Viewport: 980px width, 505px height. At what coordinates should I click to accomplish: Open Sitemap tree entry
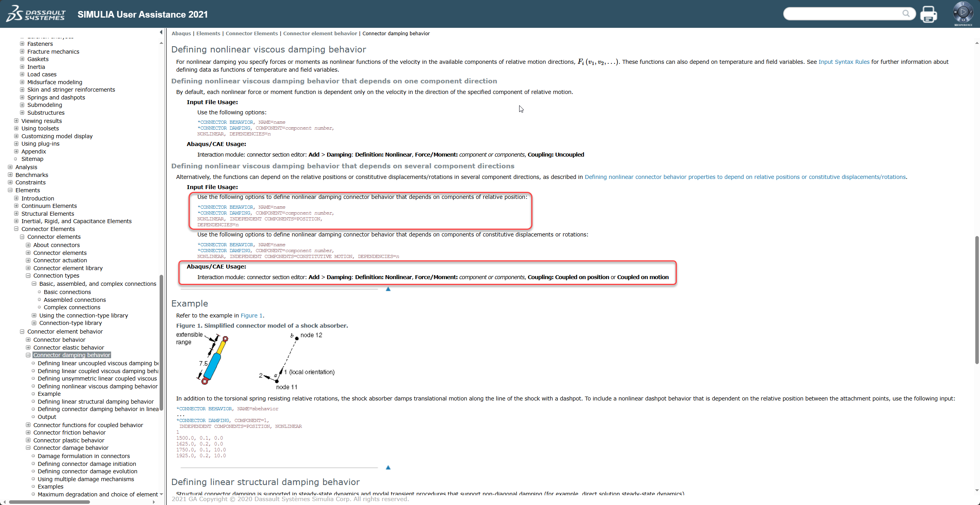(x=32, y=159)
